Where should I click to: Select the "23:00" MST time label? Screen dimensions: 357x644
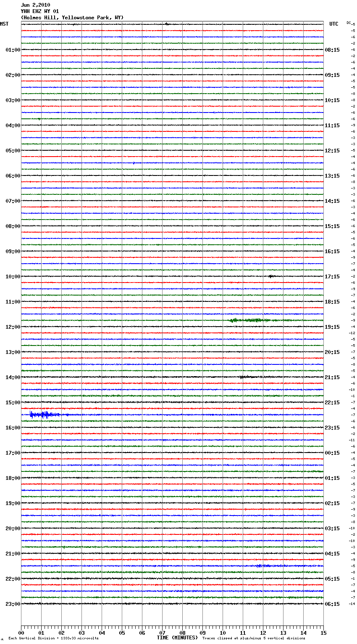click(13, 604)
